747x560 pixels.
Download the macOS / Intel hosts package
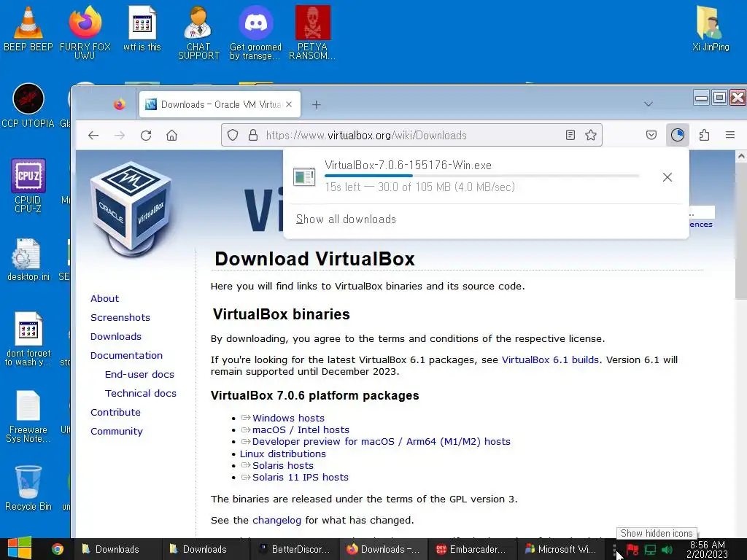click(301, 430)
